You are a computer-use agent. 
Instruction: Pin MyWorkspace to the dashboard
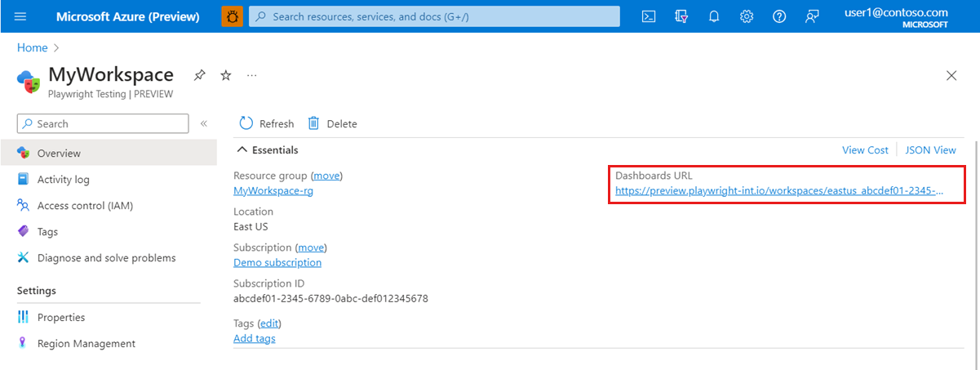(x=200, y=75)
